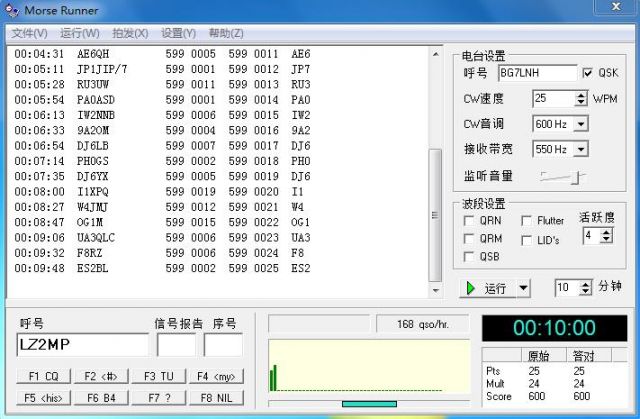This screenshot has height=419, width=640.
Task: Enable the LID's checkbox
Action: coord(527,240)
